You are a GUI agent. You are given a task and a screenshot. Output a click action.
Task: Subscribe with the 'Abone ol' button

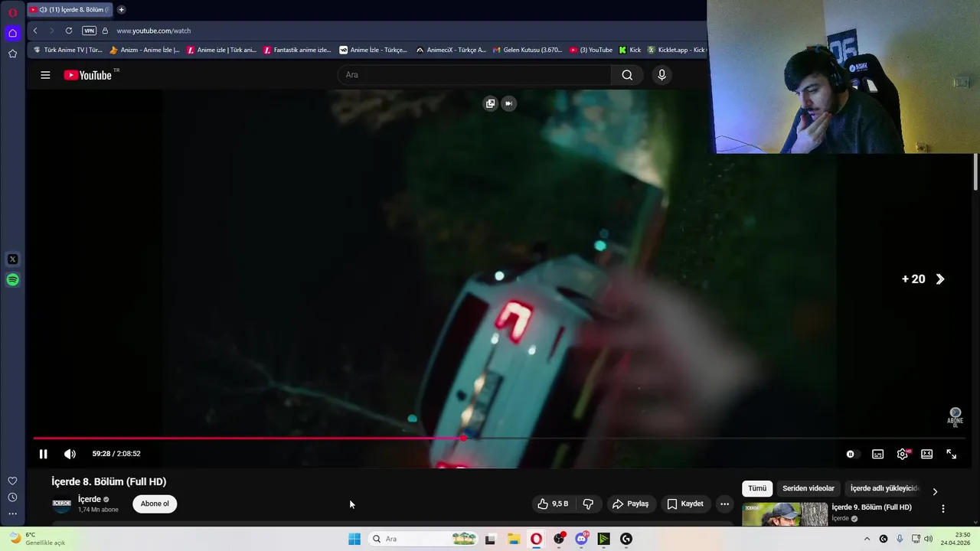pos(155,504)
